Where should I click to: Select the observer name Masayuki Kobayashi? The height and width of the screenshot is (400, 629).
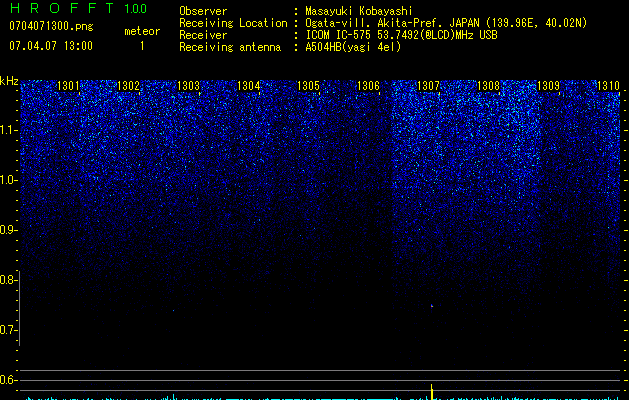358,11
